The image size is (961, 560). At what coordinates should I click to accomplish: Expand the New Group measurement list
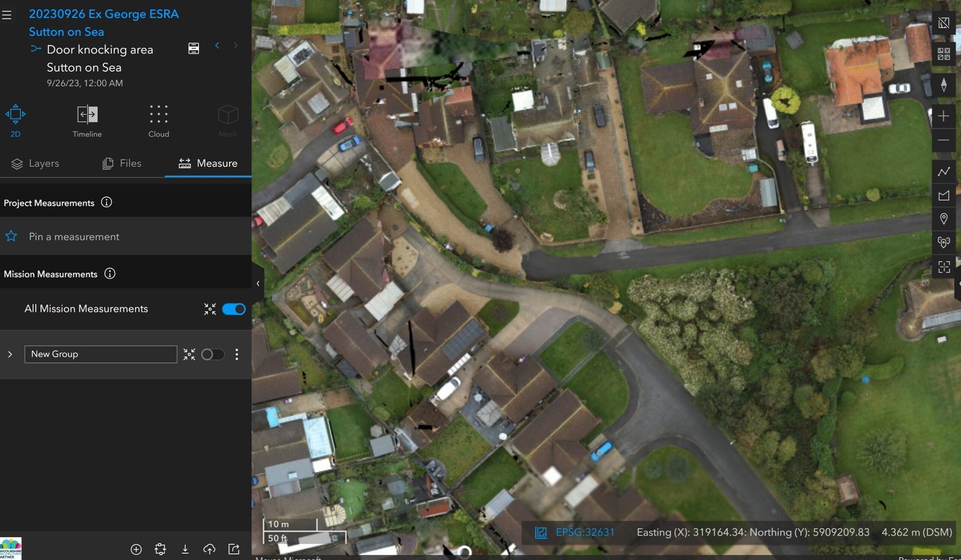pyautogui.click(x=10, y=355)
